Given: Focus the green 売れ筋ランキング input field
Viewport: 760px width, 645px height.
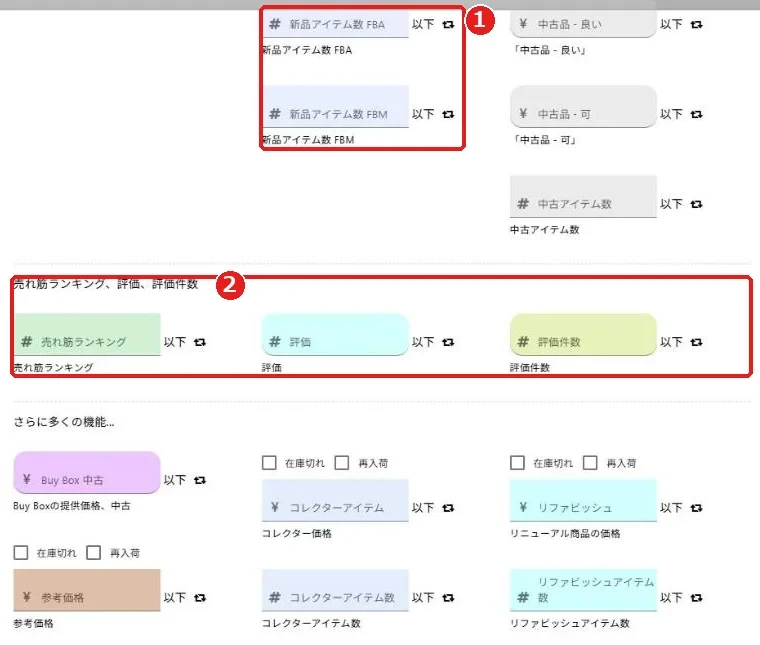Looking at the screenshot, I should (87, 334).
